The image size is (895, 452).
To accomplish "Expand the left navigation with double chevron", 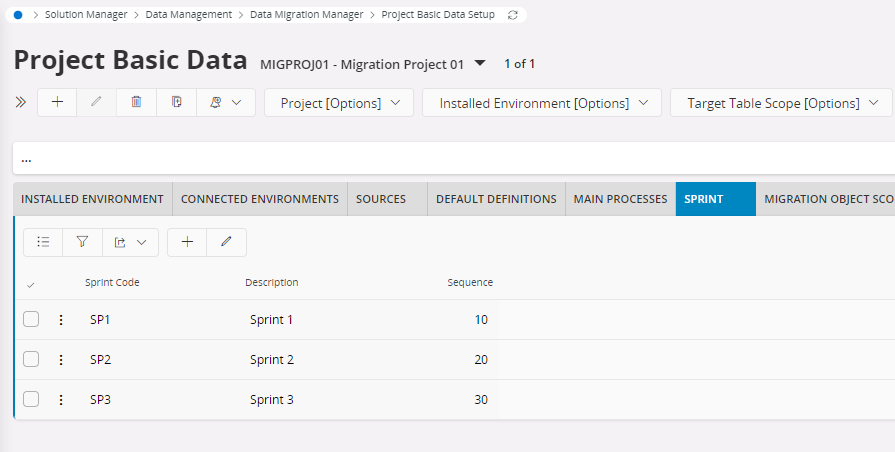I will 20,103.
